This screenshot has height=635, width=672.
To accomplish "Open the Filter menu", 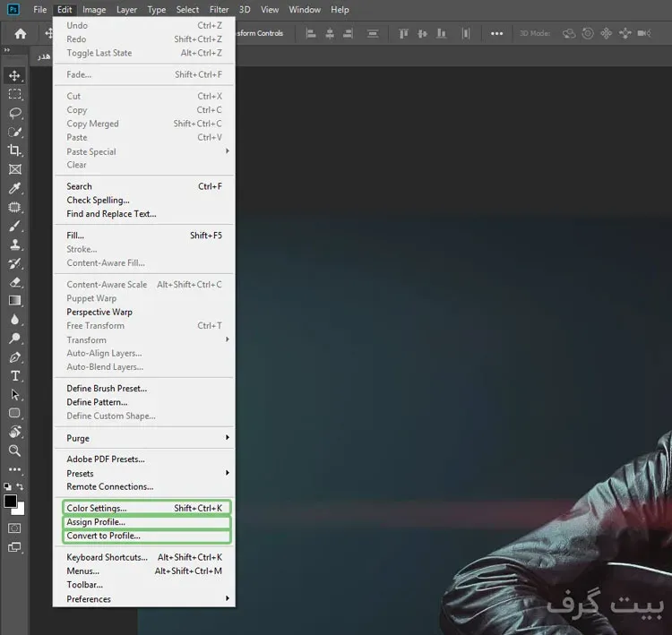I will [219, 10].
